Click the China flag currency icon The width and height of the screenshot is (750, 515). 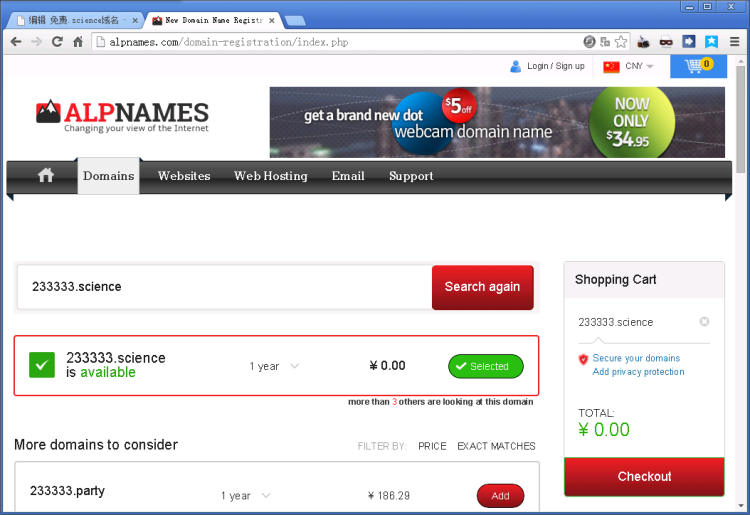[x=611, y=66]
